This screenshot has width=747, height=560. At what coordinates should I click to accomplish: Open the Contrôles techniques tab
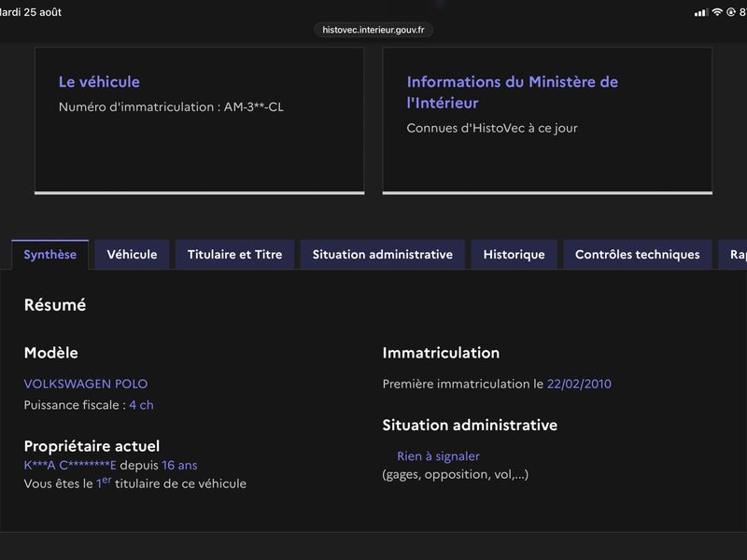pos(638,255)
